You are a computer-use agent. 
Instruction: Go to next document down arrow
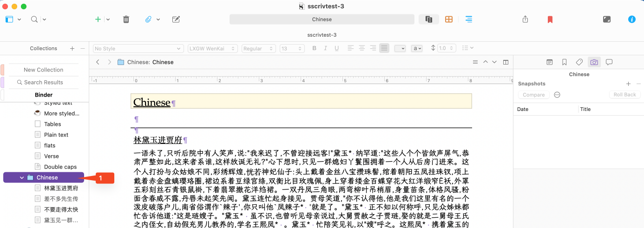(495, 62)
